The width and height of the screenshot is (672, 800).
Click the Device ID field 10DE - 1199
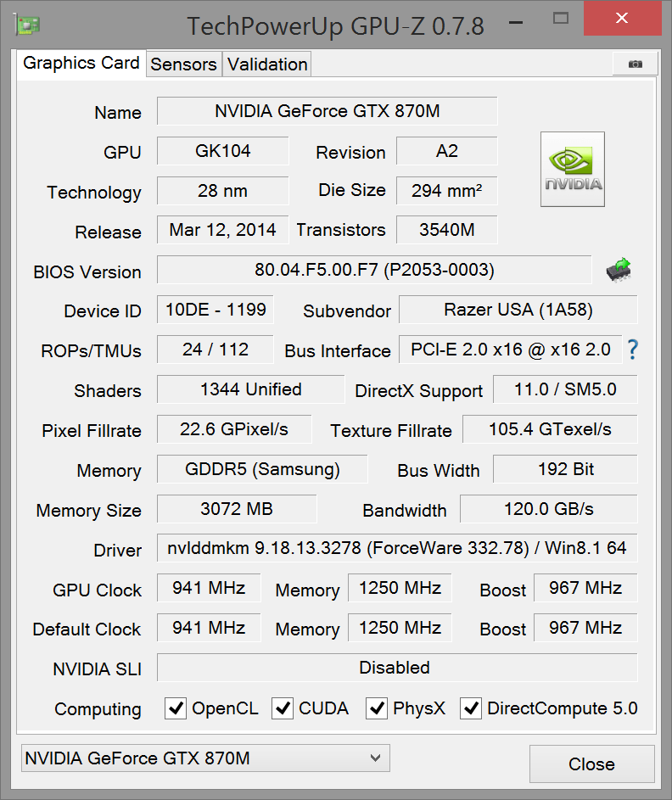[216, 310]
